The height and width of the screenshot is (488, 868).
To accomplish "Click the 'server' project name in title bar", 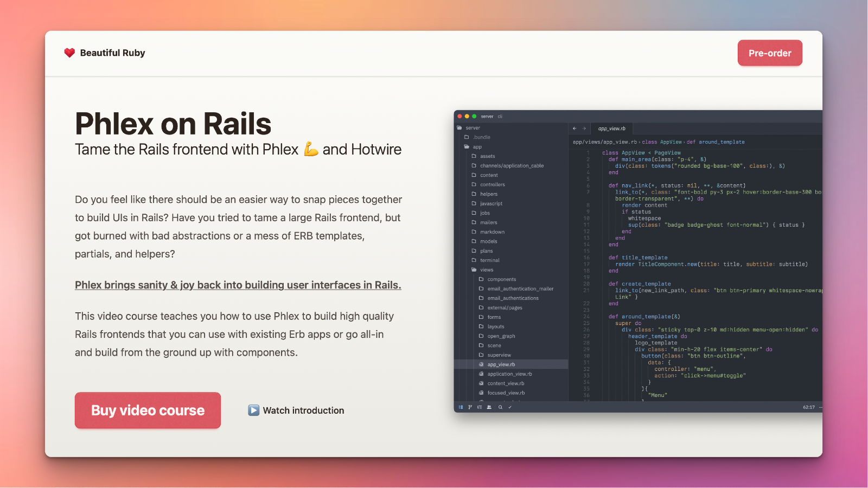I will 487,116.
